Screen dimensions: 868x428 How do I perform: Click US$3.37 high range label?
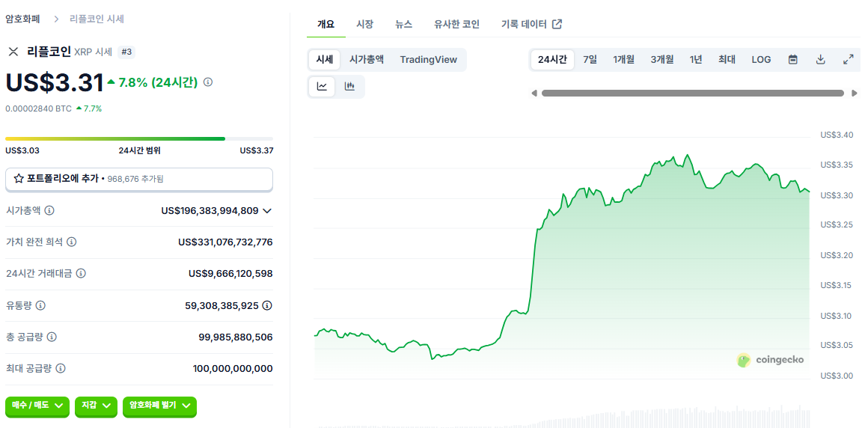[257, 150]
